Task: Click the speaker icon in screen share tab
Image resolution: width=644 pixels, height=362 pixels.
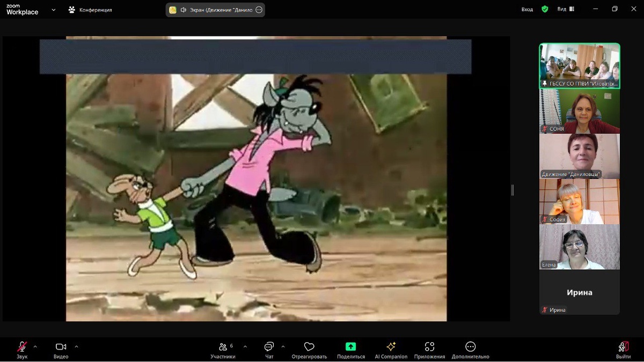Action: pos(184,10)
